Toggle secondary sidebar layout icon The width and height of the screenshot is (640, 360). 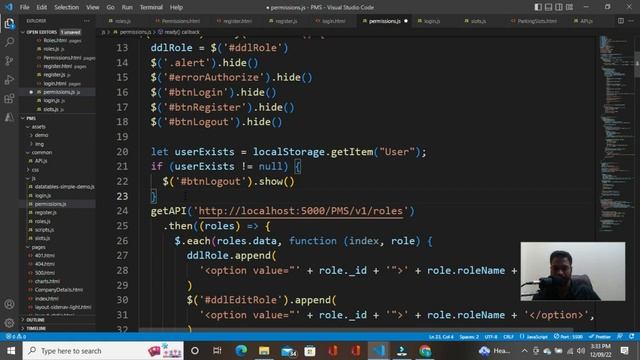[559, 7]
